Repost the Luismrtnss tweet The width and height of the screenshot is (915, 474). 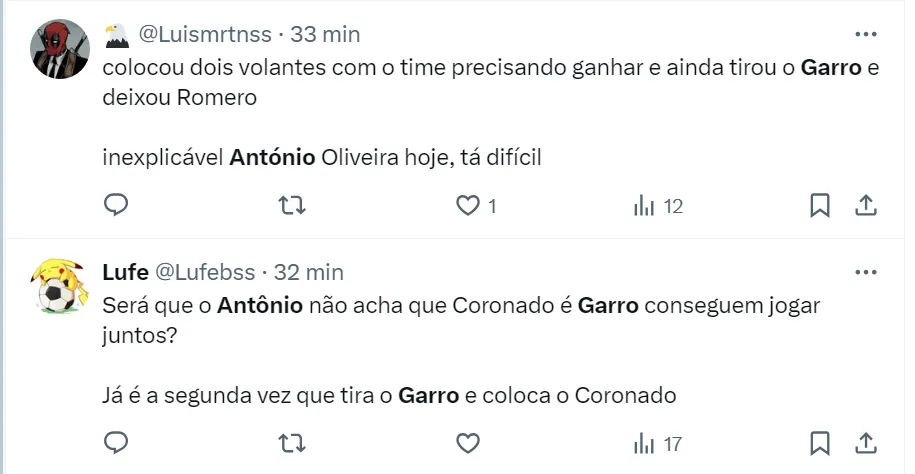point(291,206)
